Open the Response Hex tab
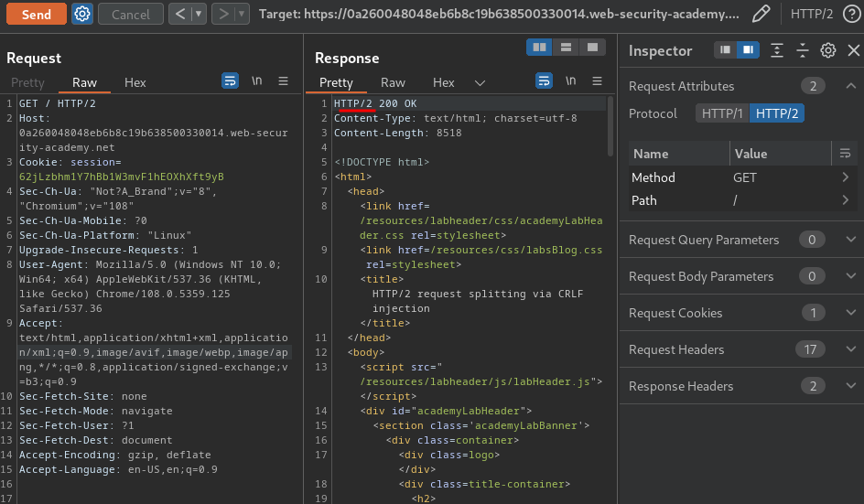 [444, 82]
